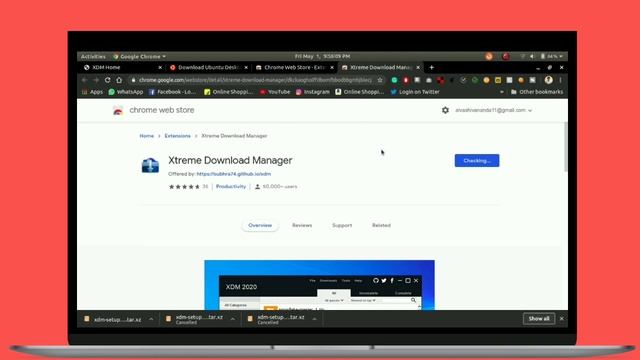This screenshot has width=640, height=360.
Task: Click Show all downloads button
Action: [539, 319]
